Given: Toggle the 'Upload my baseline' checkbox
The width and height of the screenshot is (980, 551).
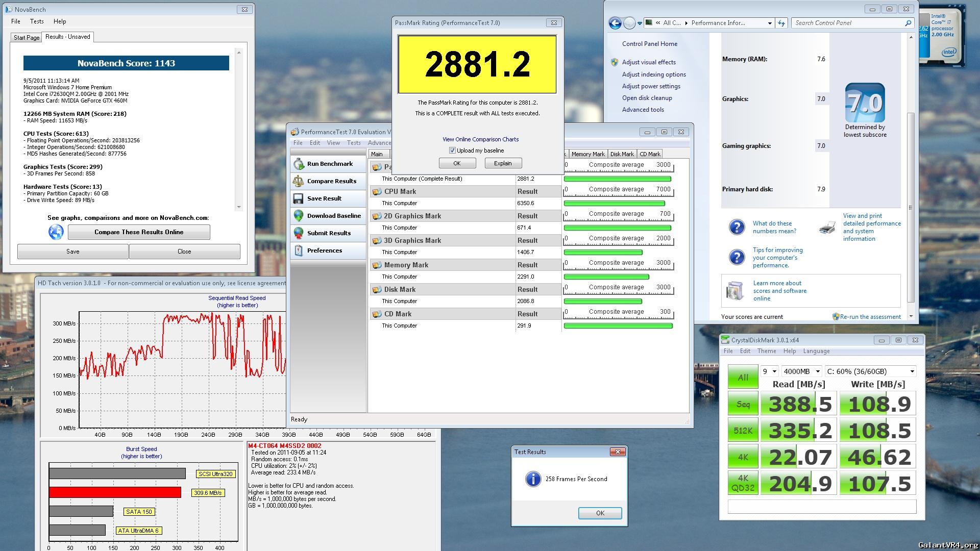Looking at the screenshot, I should point(452,151).
